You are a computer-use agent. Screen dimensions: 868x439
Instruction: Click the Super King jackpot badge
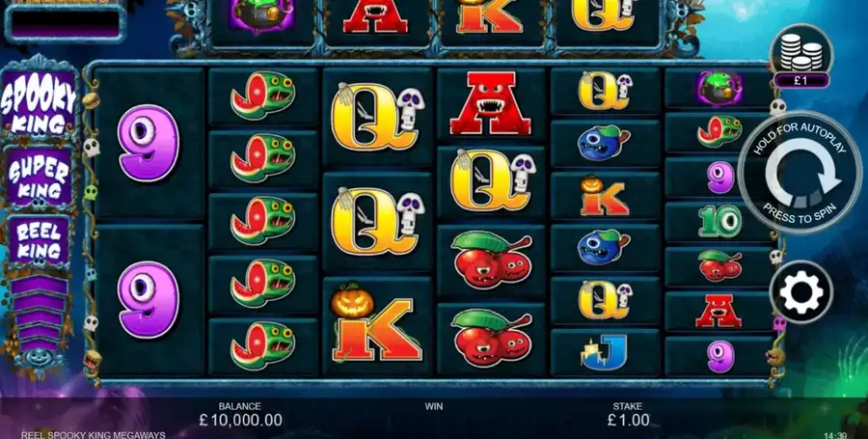click(x=39, y=178)
